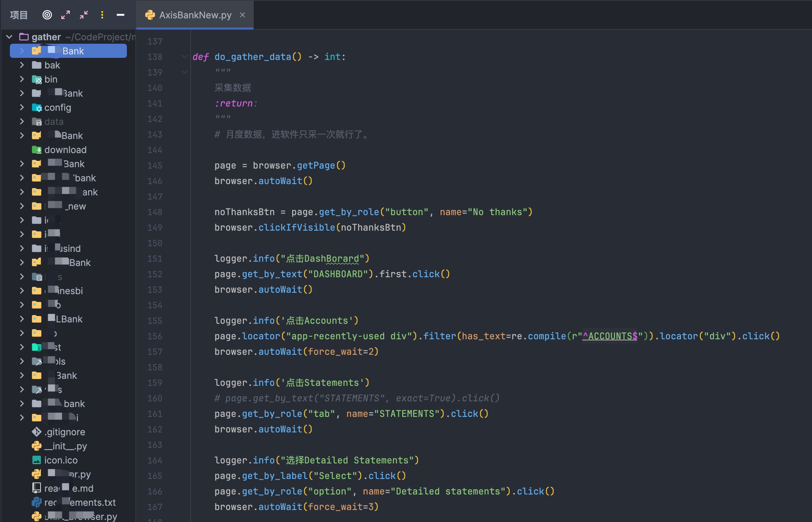
Task: Expand the folder ending in _new
Action: [22, 206]
